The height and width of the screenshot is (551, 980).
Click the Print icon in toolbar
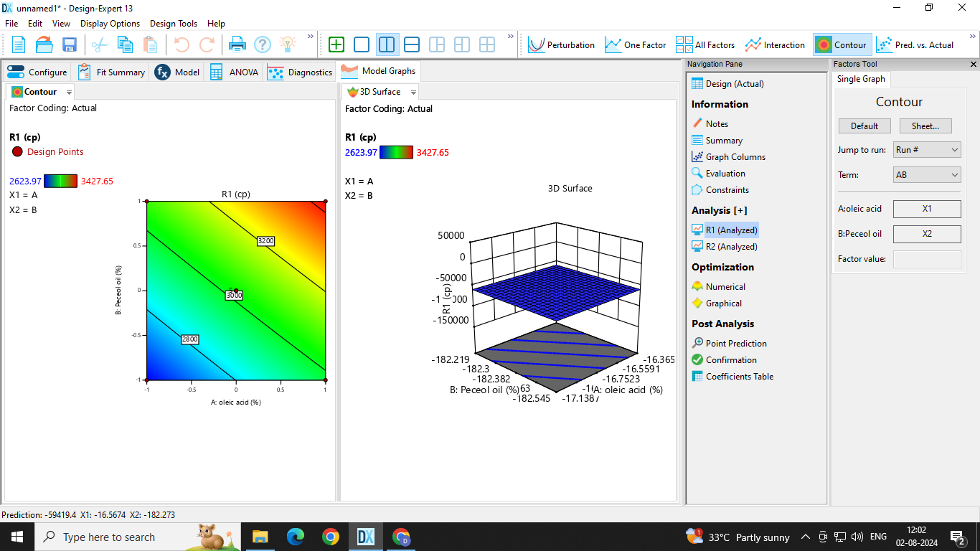click(x=237, y=44)
